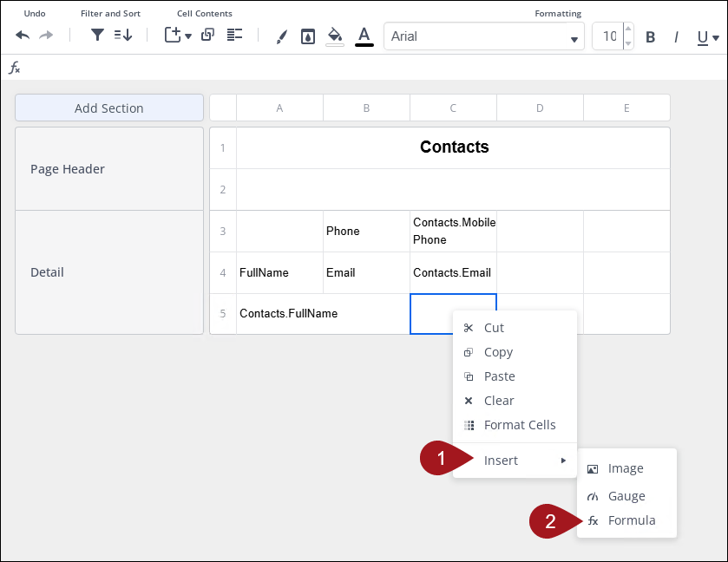Toggle Underline formatting
Image resolution: width=728 pixels, height=562 pixels.
click(703, 37)
